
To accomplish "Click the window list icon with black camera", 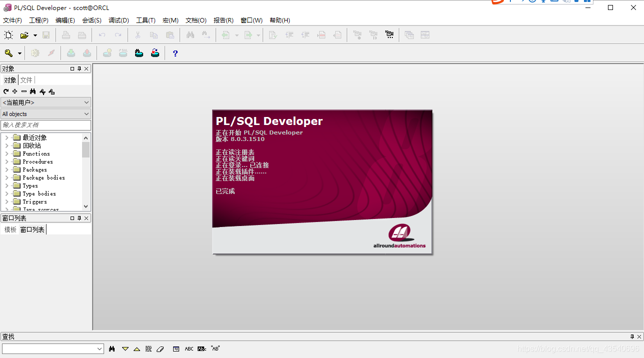I will click(389, 35).
